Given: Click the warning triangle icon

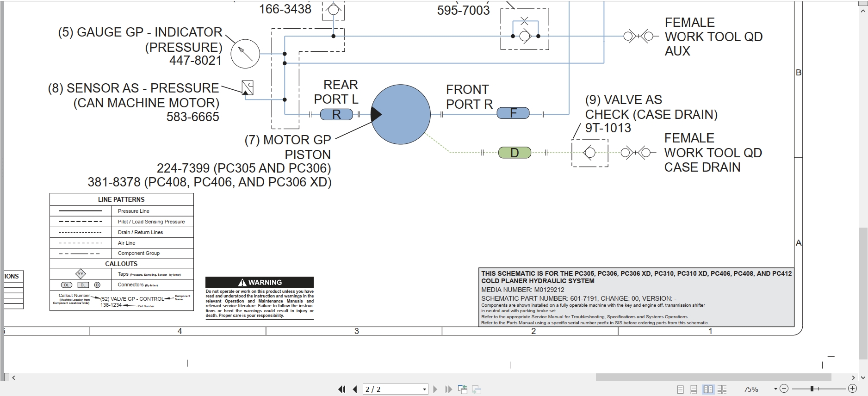Looking at the screenshot, I should 242,283.
